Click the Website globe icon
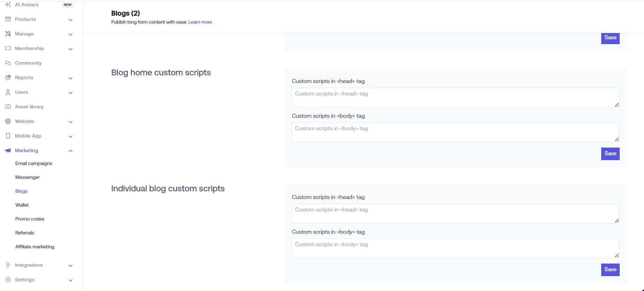This screenshot has width=644, height=291. coord(8,121)
